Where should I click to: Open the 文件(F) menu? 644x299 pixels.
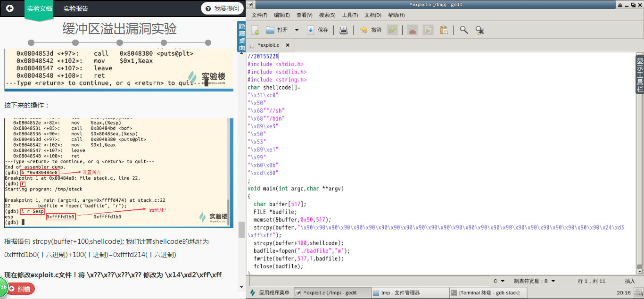259,15
